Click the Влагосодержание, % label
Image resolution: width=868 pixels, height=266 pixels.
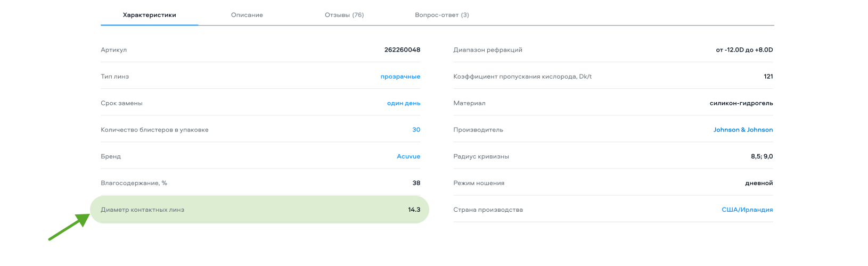pos(134,183)
